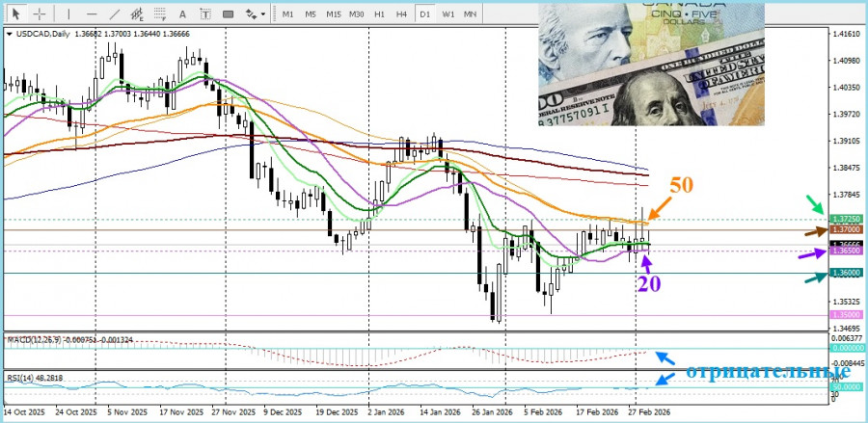Click the 9 Dec 2025 date label
This screenshot has height=423, width=868.
pos(284,412)
